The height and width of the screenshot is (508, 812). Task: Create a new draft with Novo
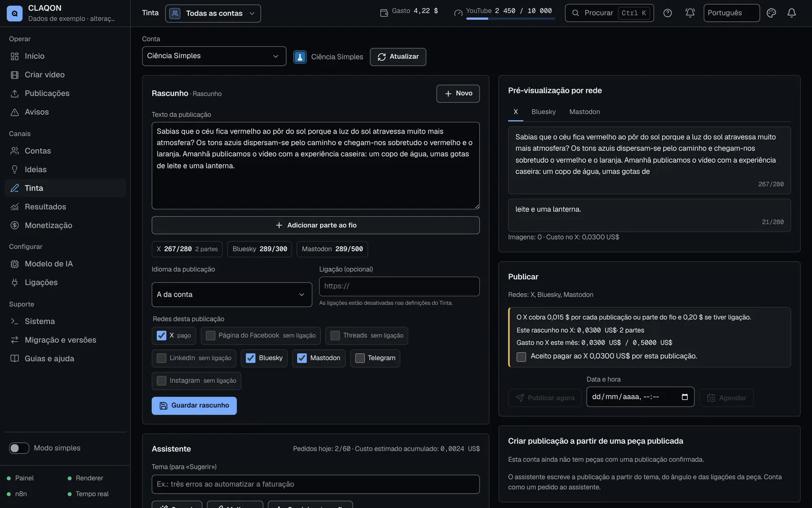coord(458,93)
